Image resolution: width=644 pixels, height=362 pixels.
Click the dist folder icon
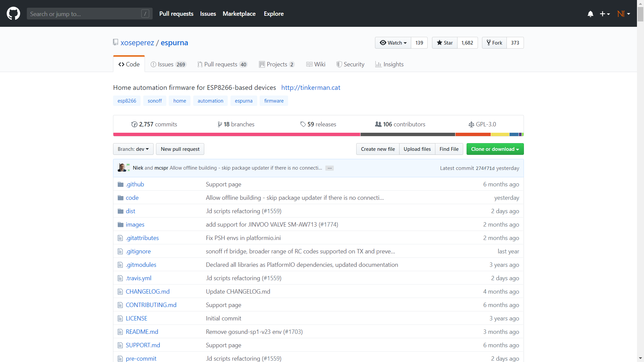tap(120, 211)
